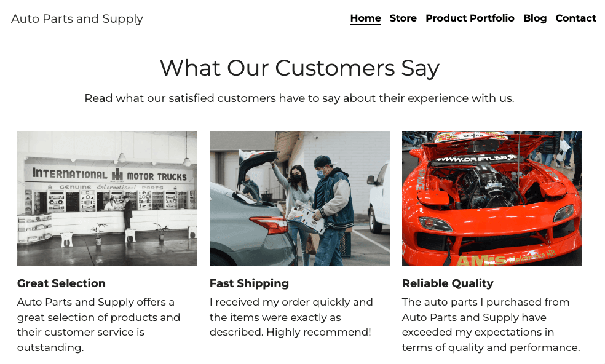Select the satisfied customers intro sentence
The width and height of the screenshot is (605, 364).
tap(299, 98)
